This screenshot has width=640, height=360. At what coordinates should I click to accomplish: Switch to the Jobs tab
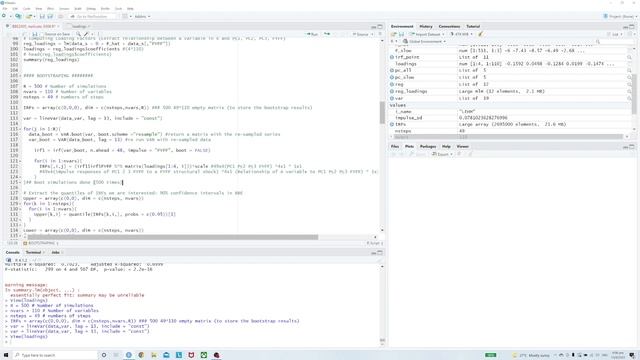point(55,253)
